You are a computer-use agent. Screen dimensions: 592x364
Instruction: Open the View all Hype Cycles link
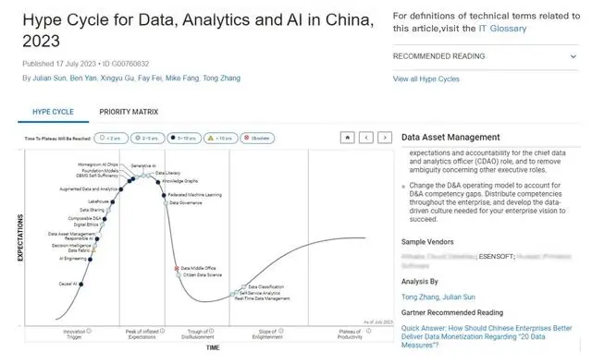[426, 79]
